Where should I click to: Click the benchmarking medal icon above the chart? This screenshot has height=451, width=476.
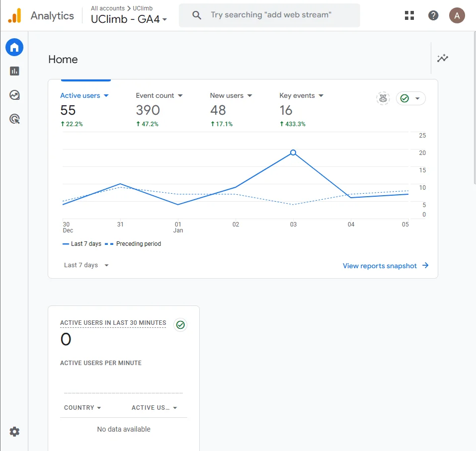[383, 98]
